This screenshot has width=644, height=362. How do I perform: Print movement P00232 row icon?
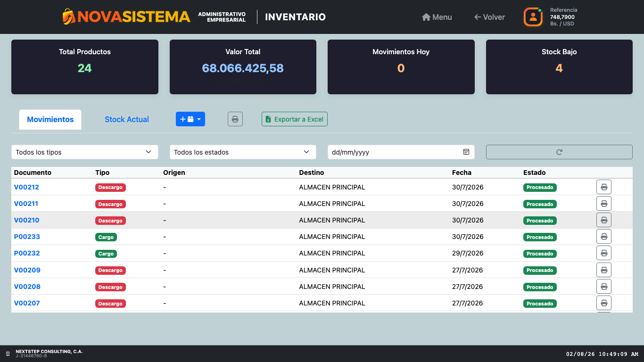tap(604, 253)
